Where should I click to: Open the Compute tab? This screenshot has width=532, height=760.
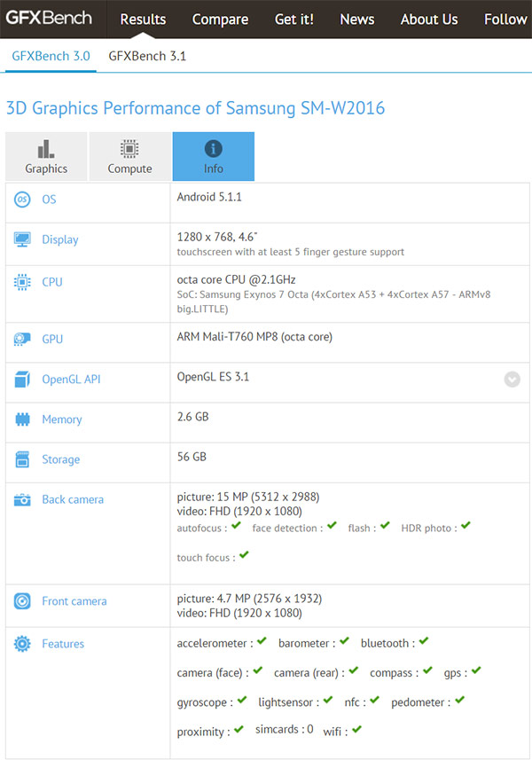point(129,157)
